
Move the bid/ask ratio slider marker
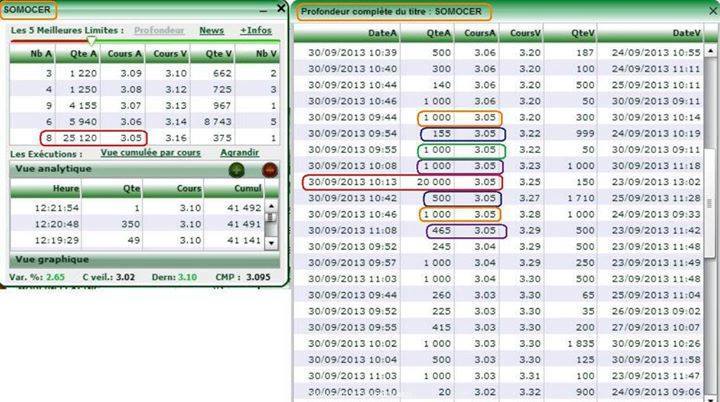[91, 41]
